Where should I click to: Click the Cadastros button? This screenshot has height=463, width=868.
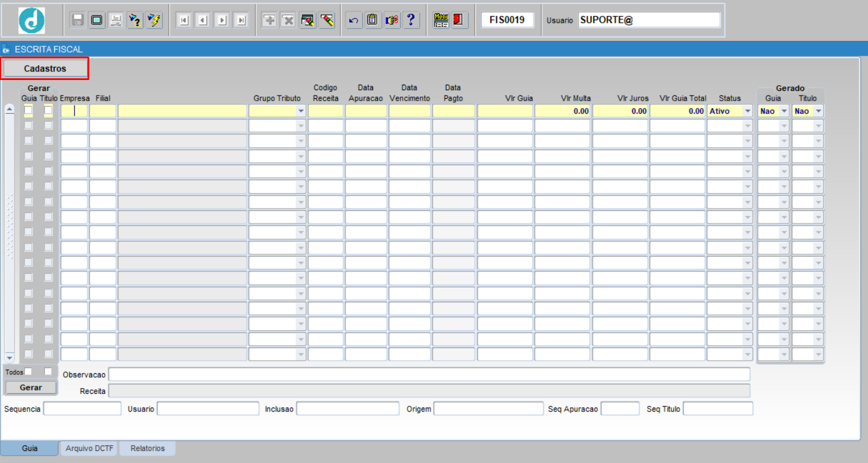[x=45, y=69]
